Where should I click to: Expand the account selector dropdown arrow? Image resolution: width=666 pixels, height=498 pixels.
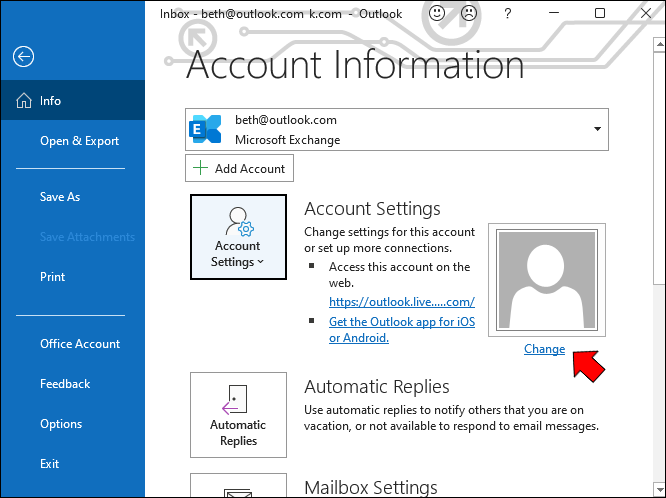pos(597,129)
